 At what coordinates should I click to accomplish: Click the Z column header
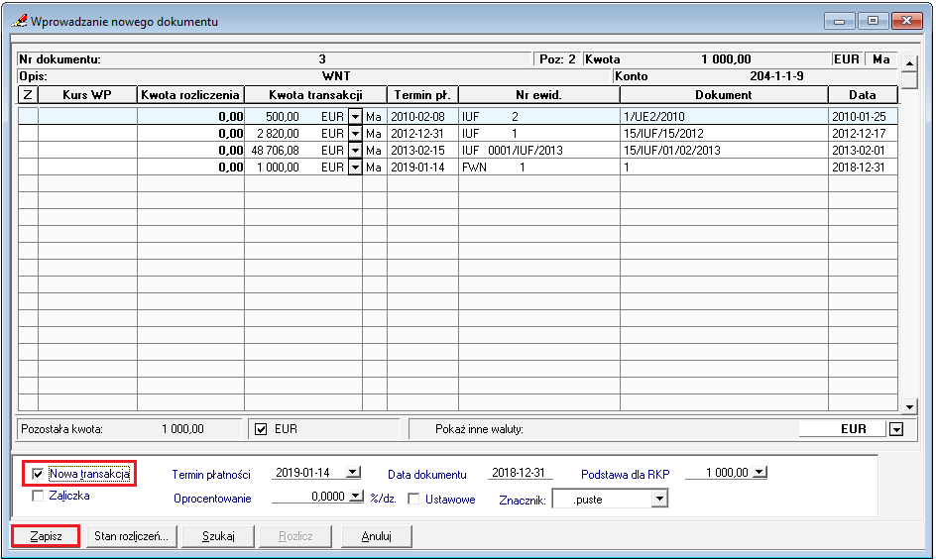pos(28,94)
